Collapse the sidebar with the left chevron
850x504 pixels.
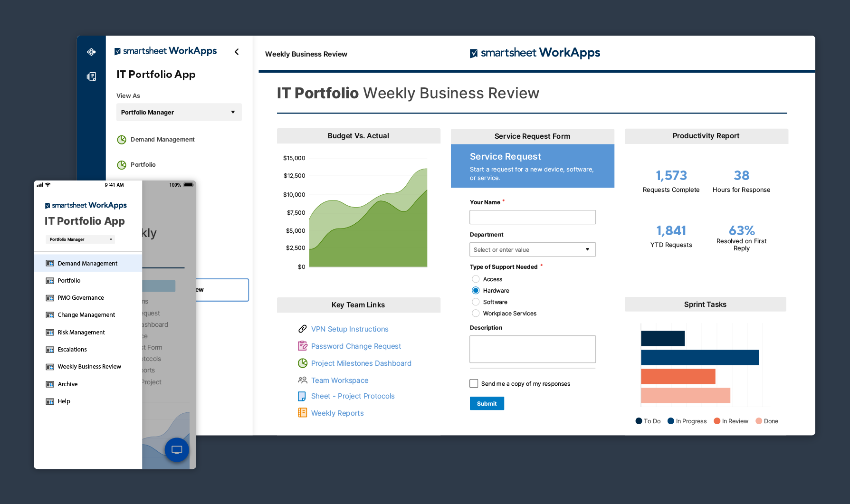click(x=237, y=52)
